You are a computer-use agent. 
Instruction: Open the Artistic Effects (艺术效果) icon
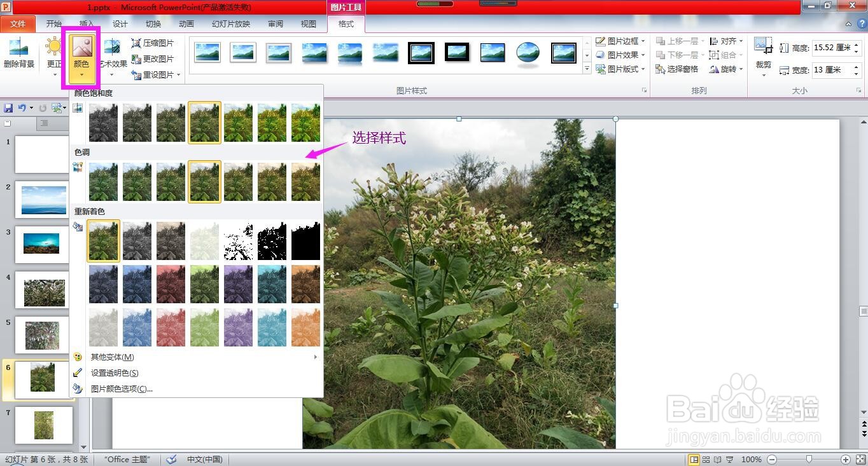click(x=112, y=46)
